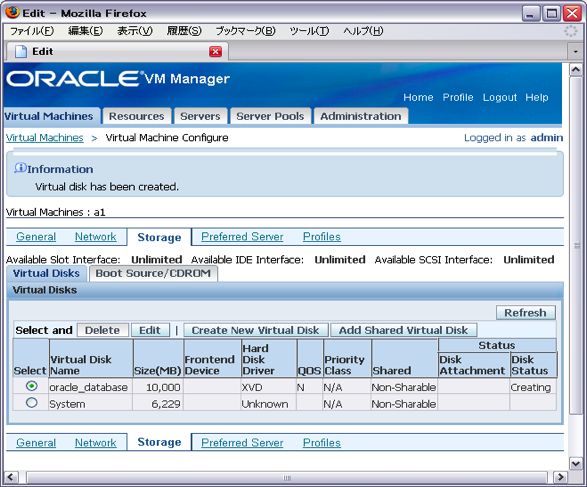This screenshot has height=487, width=587.
Task: Switch to the Resources tab
Action: (137, 116)
